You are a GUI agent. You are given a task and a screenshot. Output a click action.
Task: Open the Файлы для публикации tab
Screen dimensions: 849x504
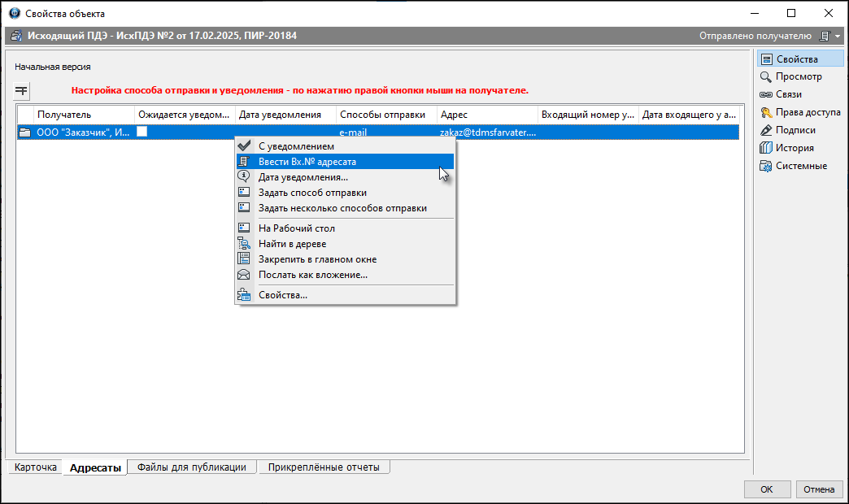[192, 467]
